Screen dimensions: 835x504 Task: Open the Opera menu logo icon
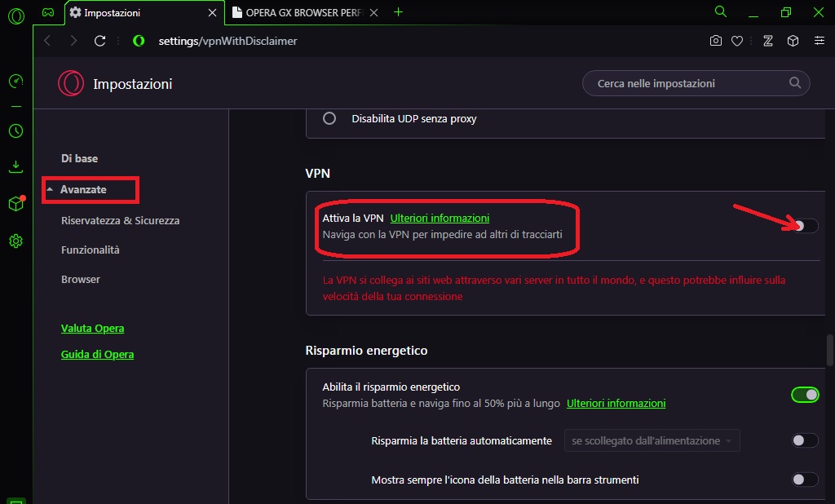coord(16,16)
